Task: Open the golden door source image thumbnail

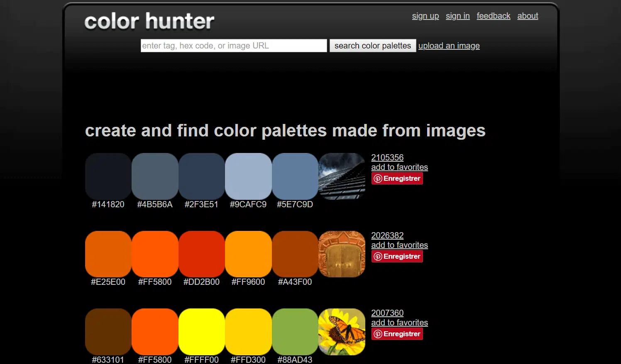Action: pyautogui.click(x=342, y=254)
